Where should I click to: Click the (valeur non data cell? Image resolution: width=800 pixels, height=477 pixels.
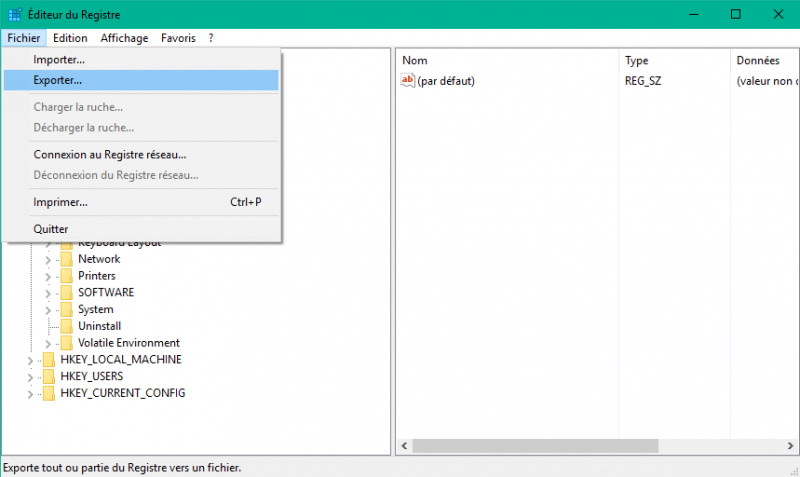(x=767, y=81)
